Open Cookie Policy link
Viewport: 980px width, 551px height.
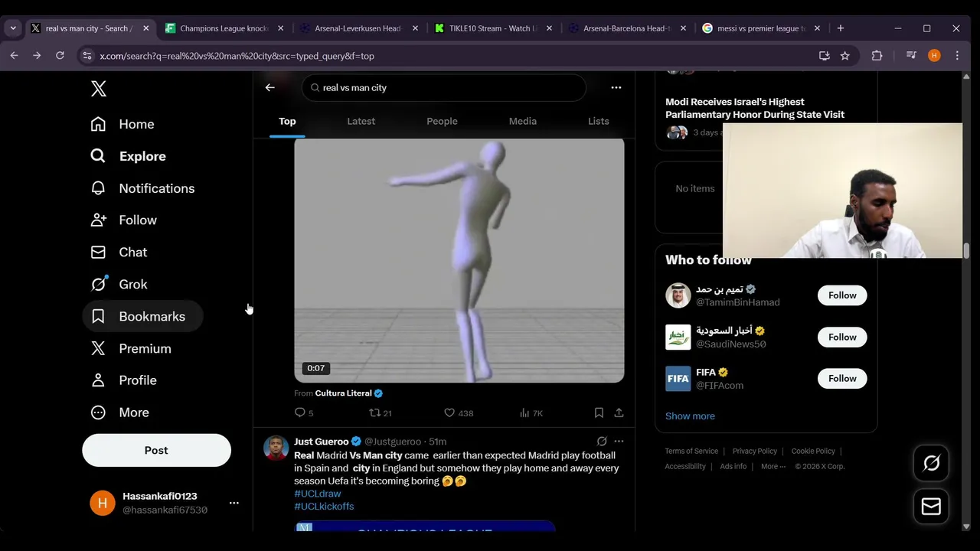coord(813,452)
